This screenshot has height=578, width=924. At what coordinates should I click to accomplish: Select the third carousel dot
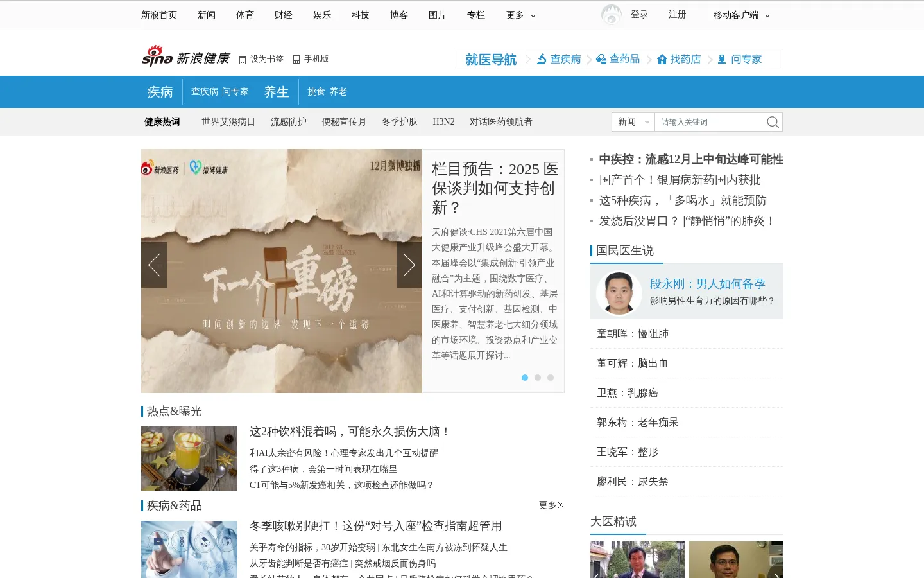click(551, 378)
